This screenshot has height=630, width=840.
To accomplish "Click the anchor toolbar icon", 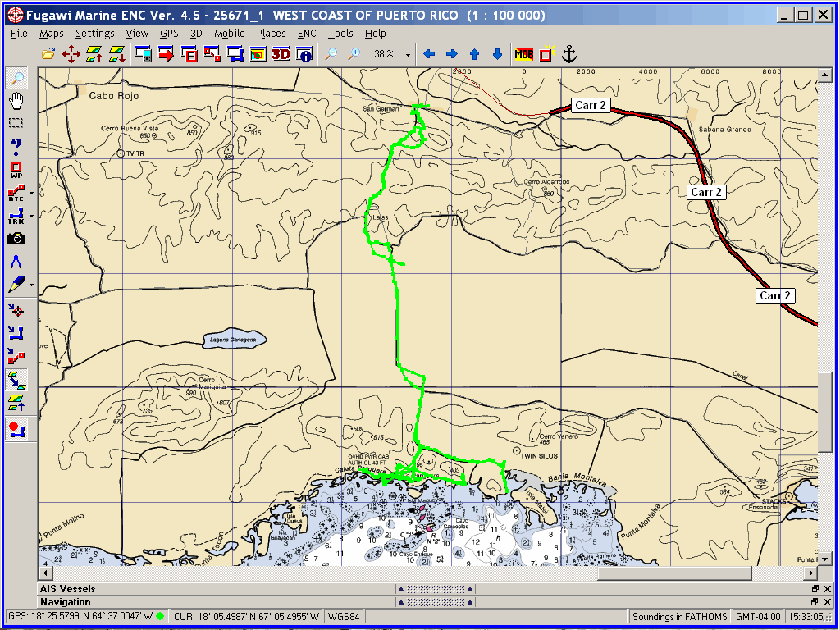I will click(x=569, y=53).
